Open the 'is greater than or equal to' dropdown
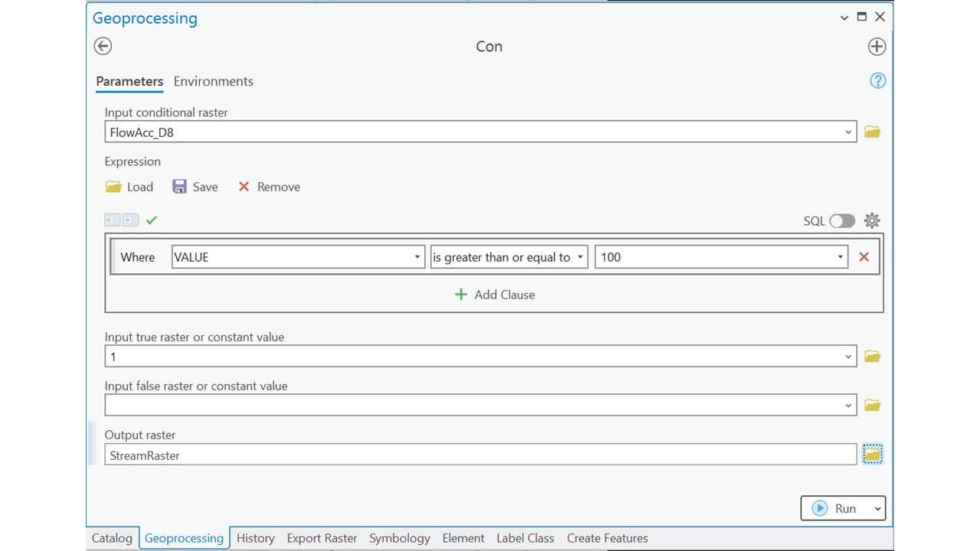This screenshot has width=980, height=551. click(580, 257)
